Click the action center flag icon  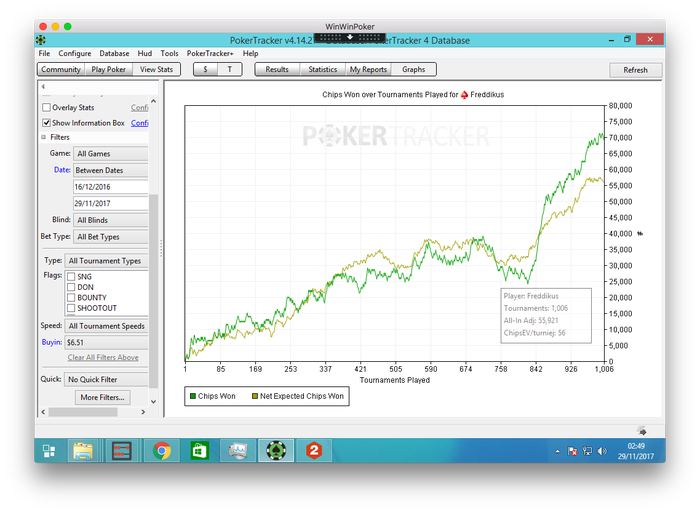(x=572, y=451)
